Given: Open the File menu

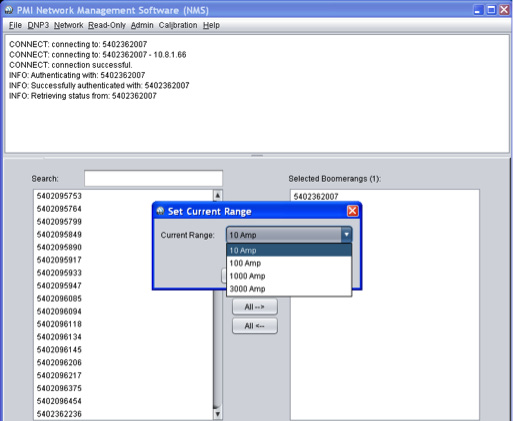Looking at the screenshot, I should [x=15, y=25].
